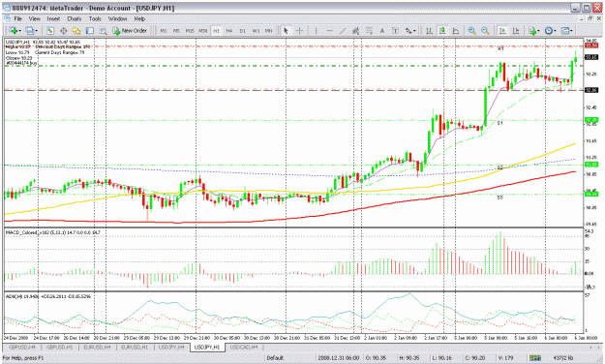The height and width of the screenshot is (364, 605).
Task: Open the Arrows objects tool
Action: click(x=408, y=30)
